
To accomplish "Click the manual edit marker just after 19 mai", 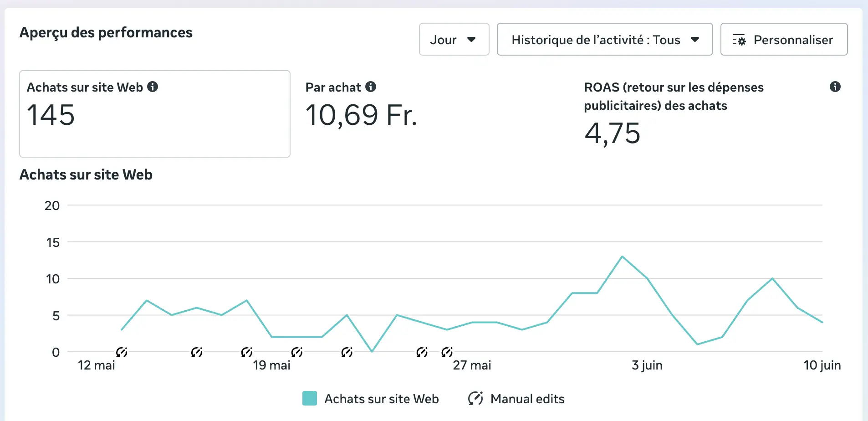I will tap(297, 352).
